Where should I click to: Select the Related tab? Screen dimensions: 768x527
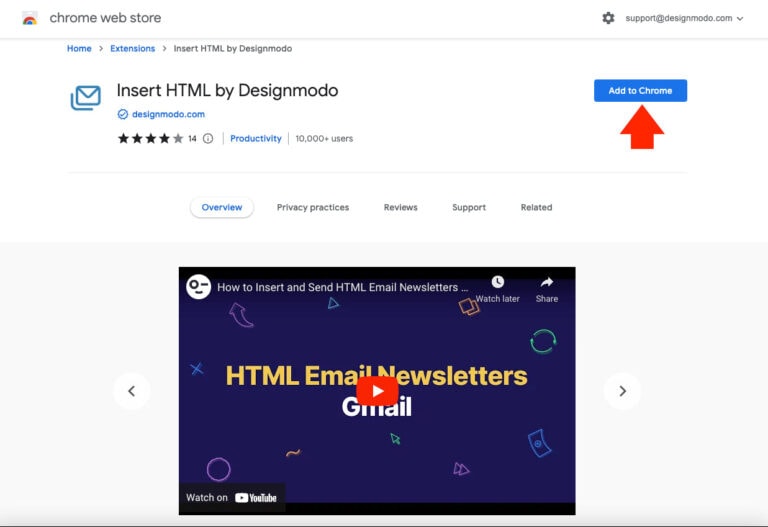tap(536, 208)
